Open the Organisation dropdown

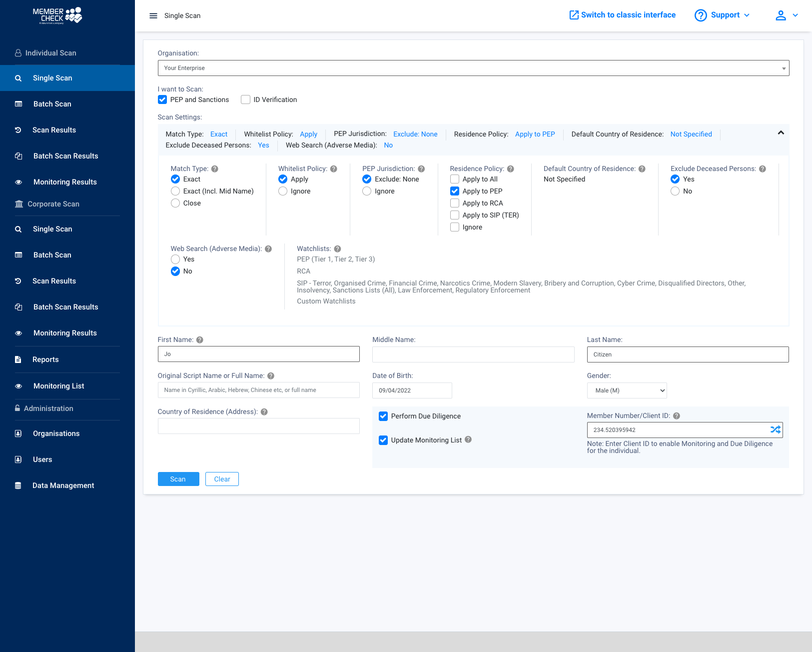783,68
